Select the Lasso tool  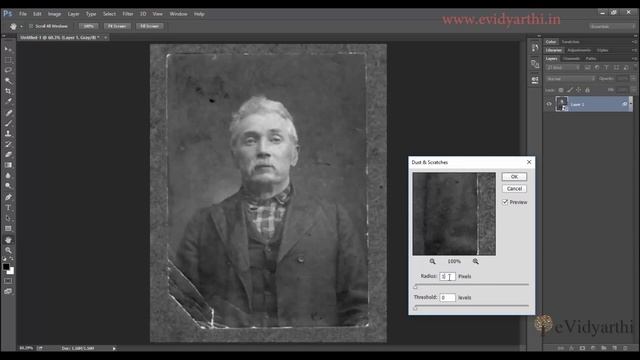[8, 70]
